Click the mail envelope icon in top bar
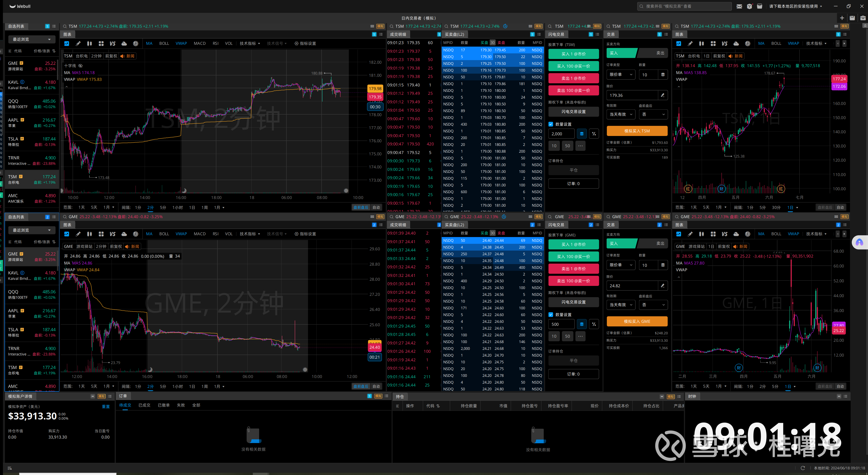868x475 pixels. pyautogui.click(x=739, y=6)
